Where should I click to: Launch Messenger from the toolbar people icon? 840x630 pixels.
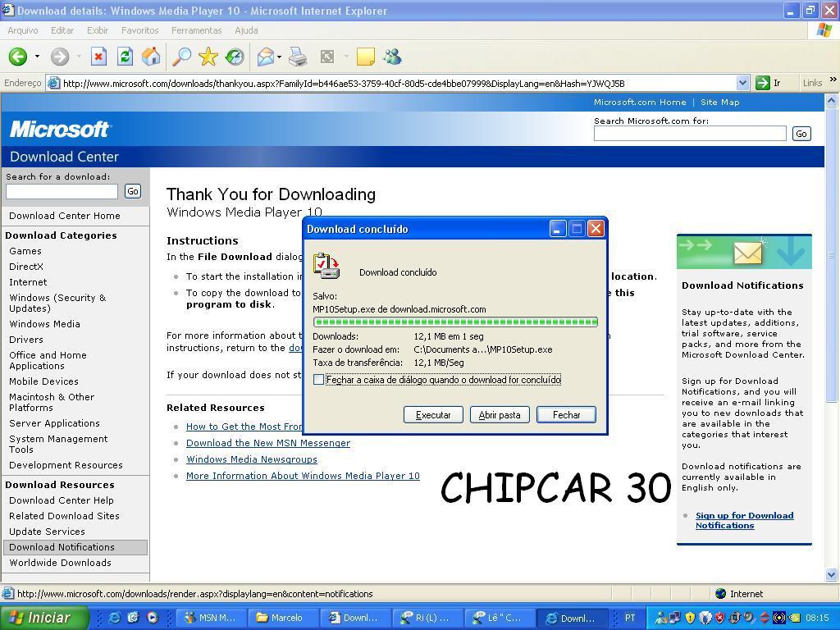click(393, 57)
